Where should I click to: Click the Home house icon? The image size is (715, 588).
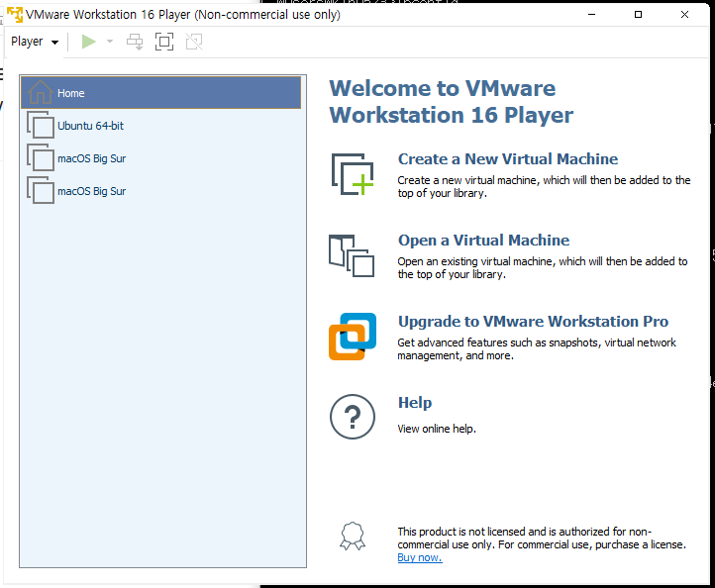click(x=41, y=92)
